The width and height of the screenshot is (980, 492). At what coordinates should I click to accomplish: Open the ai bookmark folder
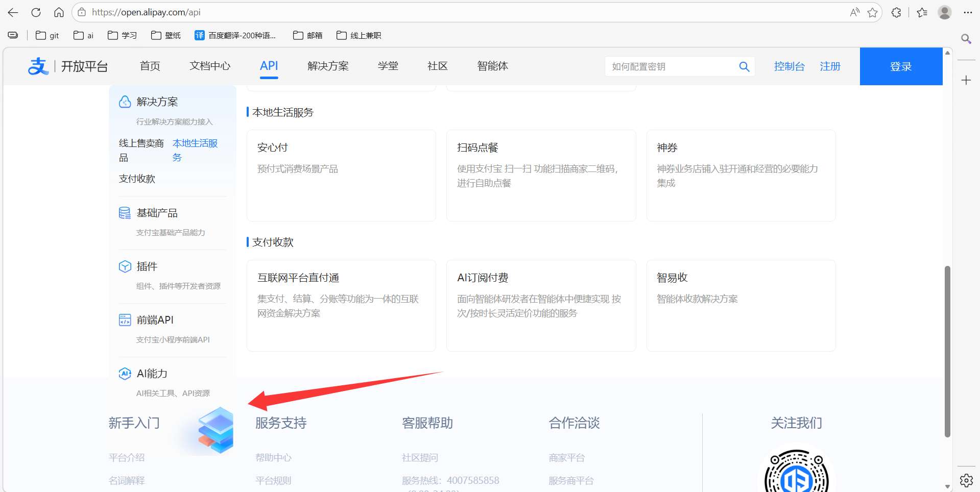[83, 35]
